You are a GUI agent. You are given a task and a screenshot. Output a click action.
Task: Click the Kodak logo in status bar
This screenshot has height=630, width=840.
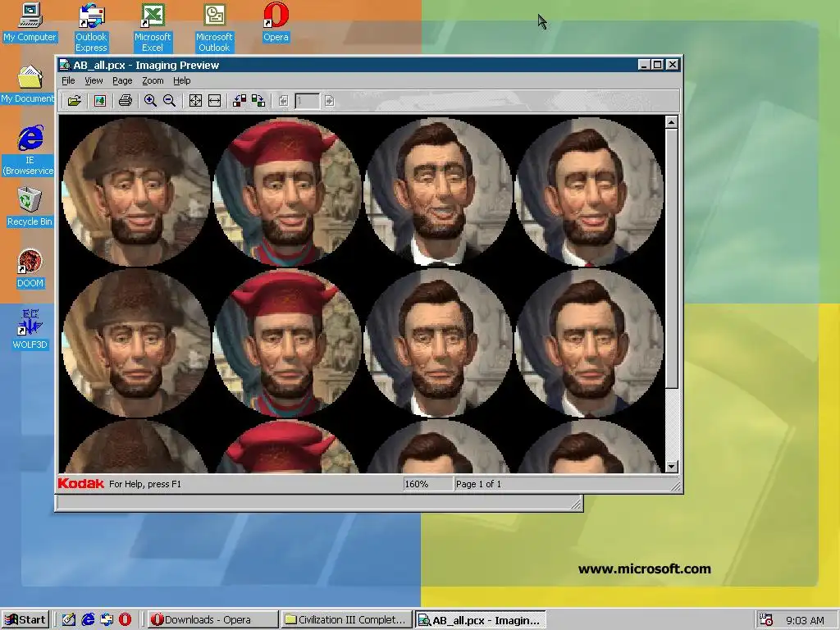tap(81, 484)
